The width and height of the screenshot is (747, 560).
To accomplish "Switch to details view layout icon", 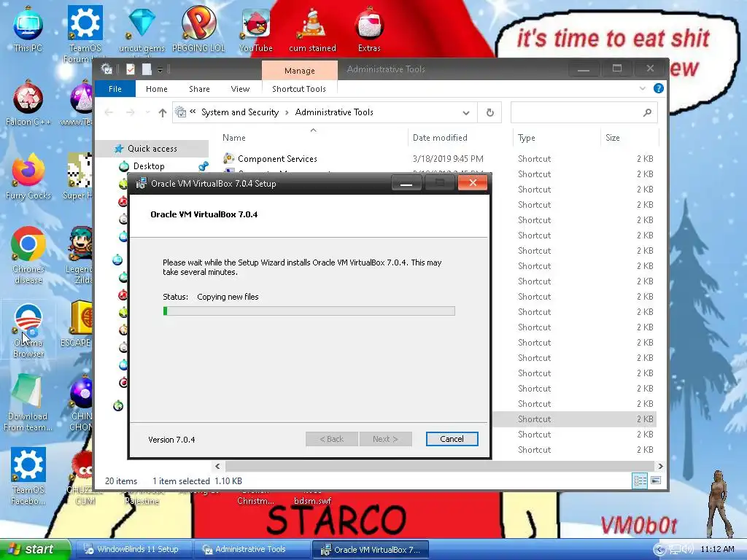I will click(639, 481).
